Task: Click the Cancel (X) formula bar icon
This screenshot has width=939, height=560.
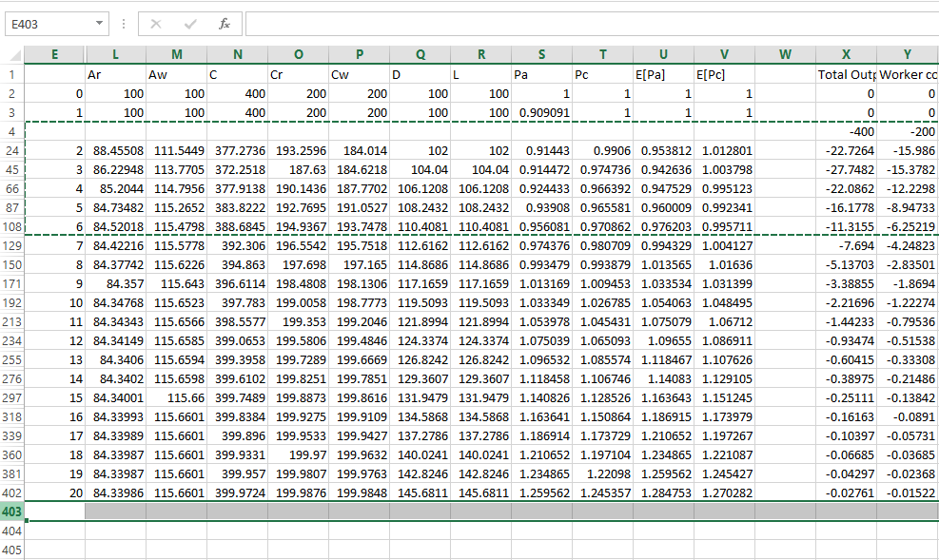Action: pyautogui.click(x=156, y=24)
